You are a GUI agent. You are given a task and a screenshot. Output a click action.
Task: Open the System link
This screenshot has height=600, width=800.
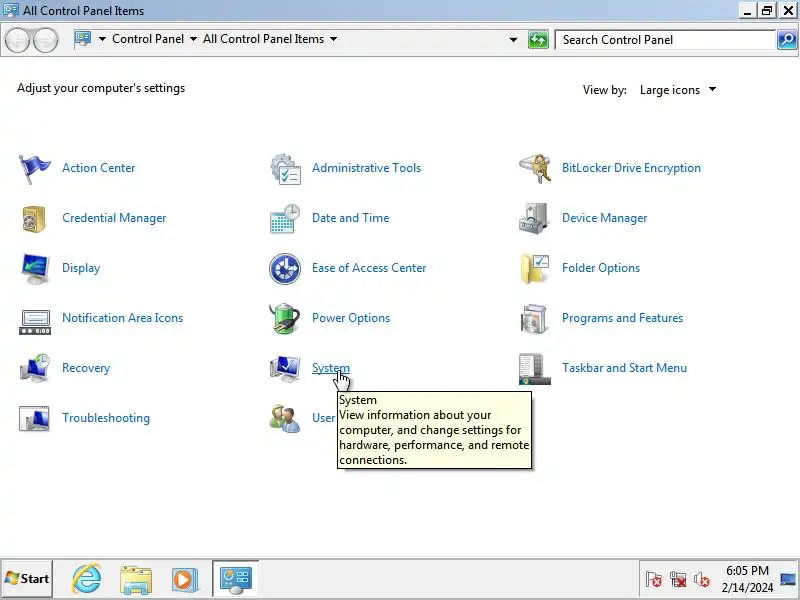click(331, 368)
